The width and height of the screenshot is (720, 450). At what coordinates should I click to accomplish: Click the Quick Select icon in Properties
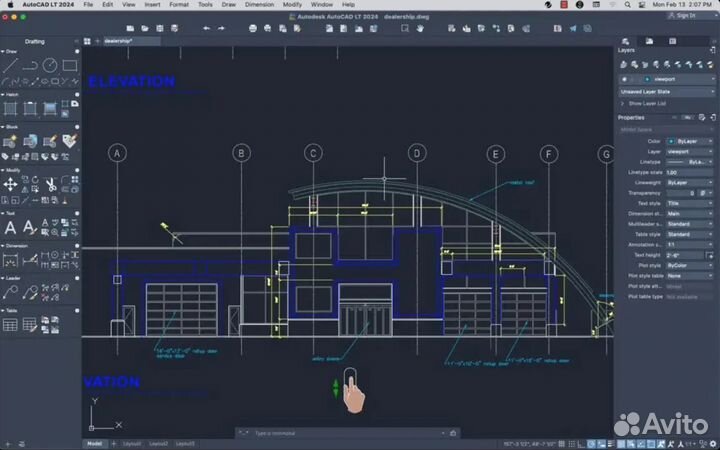coord(702,118)
